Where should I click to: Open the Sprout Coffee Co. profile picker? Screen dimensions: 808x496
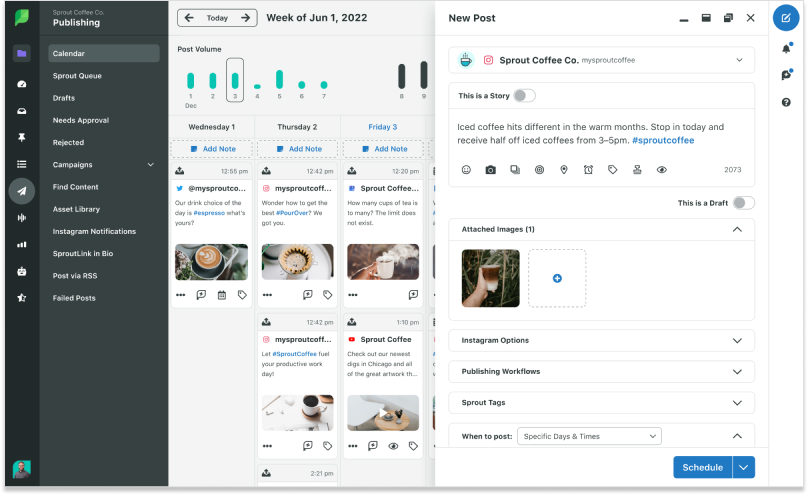point(601,60)
